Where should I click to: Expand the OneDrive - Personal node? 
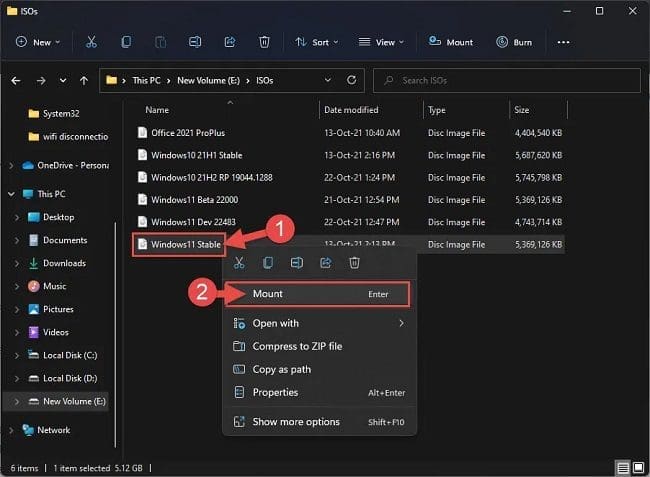pos(12,166)
